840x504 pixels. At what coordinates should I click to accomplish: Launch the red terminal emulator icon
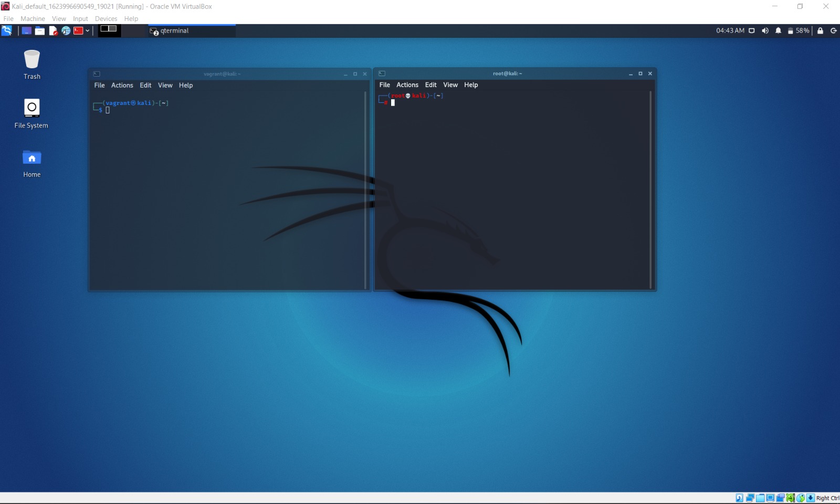[x=78, y=31]
